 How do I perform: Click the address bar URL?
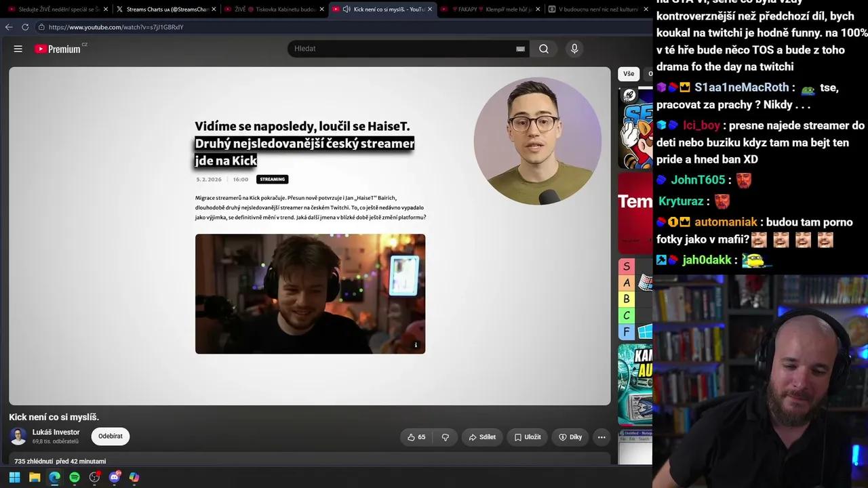116,27
